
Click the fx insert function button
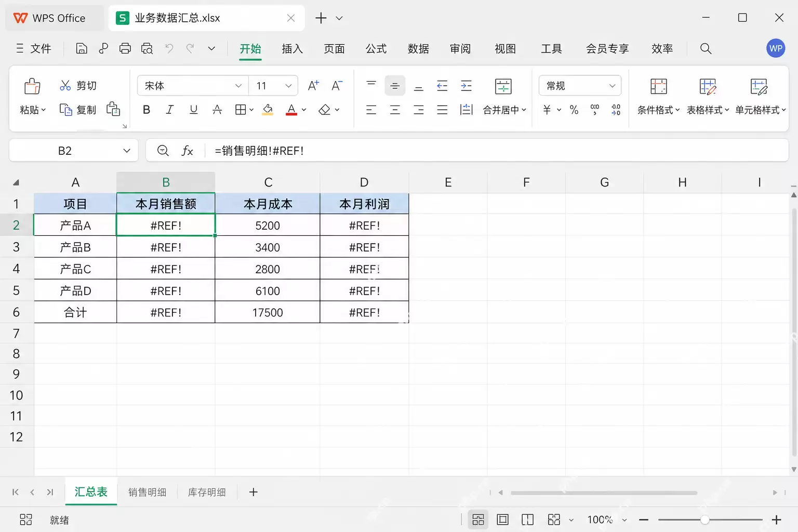point(187,151)
